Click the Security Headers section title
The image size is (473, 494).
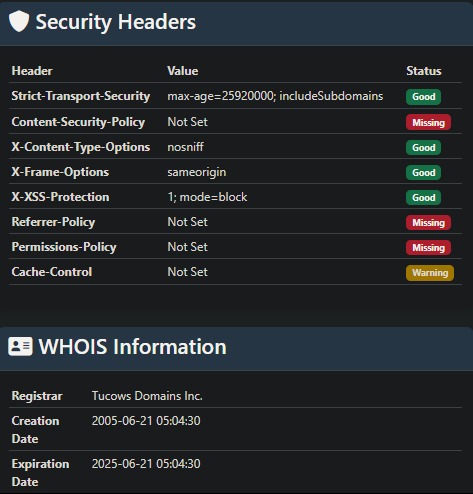[116, 22]
